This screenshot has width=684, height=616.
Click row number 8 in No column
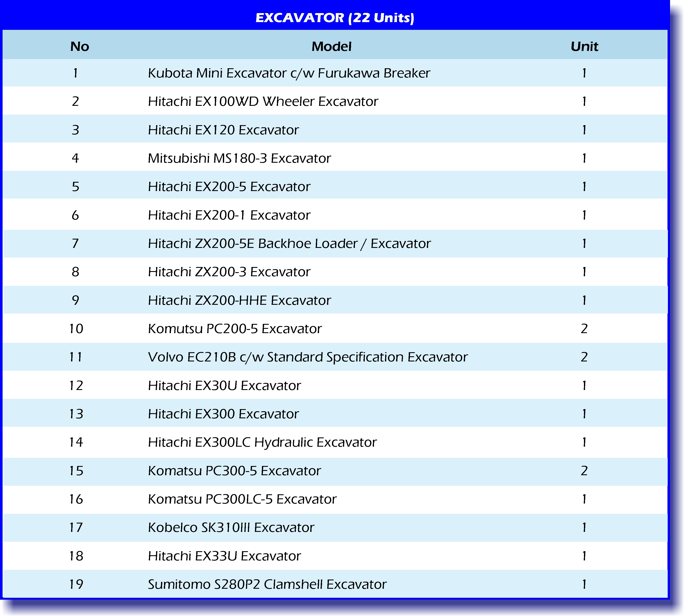76,272
